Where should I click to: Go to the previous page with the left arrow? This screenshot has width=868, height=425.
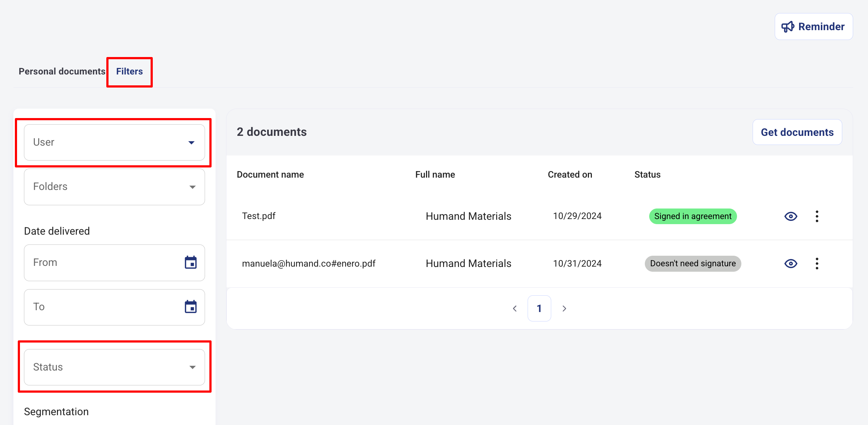coord(515,308)
